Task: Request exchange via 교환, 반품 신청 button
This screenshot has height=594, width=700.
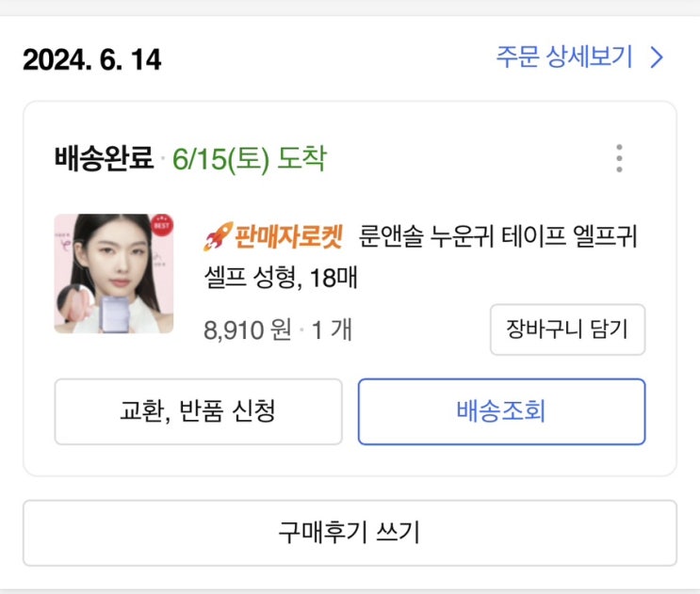Action: coord(198,411)
